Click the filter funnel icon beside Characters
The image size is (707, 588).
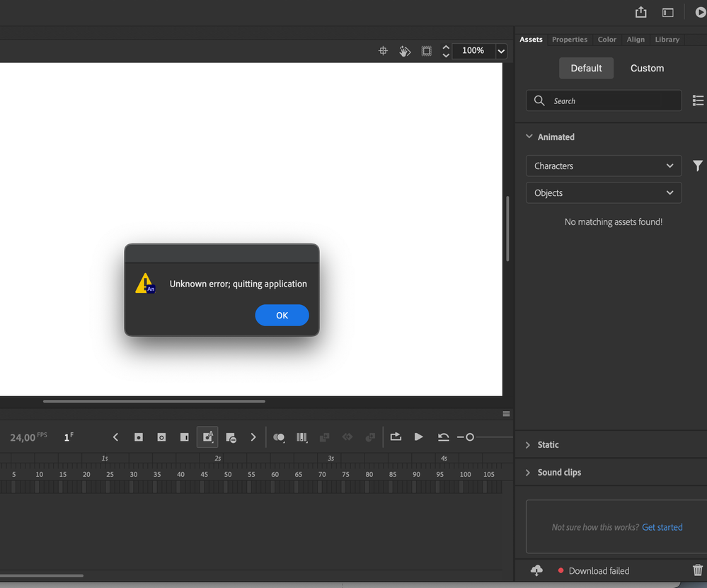click(697, 166)
